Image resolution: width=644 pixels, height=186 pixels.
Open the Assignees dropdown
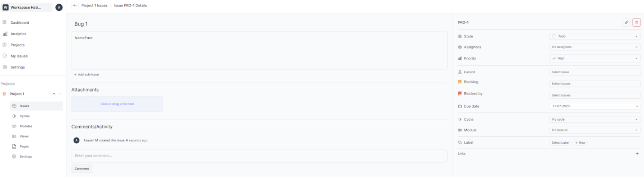tap(594, 47)
